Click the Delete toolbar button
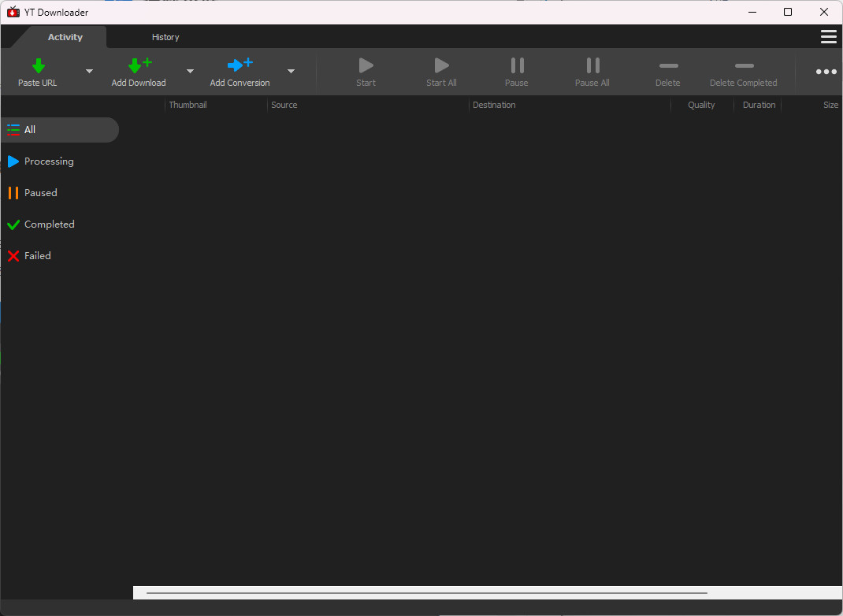The height and width of the screenshot is (616, 843). click(x=668, y=72)
